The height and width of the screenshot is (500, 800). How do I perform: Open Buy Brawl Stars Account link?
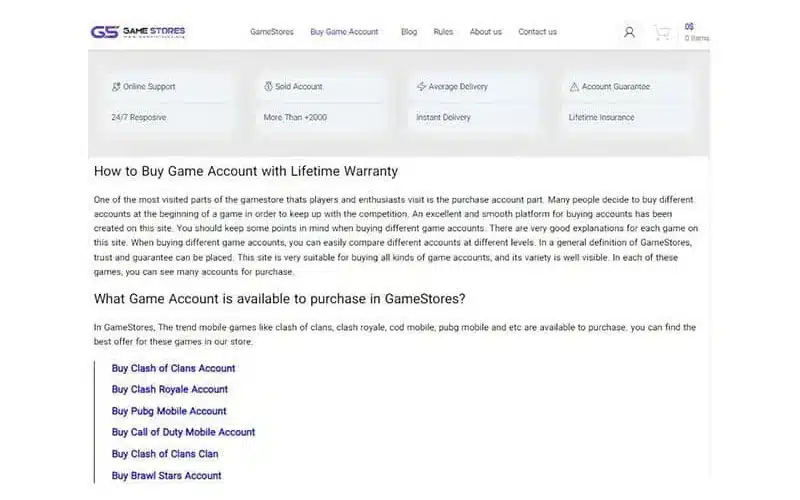[166, 476]
